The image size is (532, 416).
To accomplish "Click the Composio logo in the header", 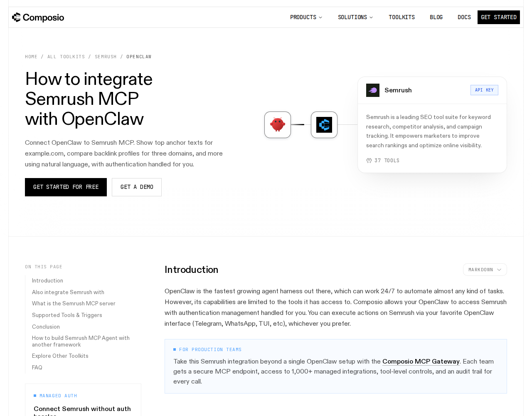I will pyautogui.click(x=38, y=17).
